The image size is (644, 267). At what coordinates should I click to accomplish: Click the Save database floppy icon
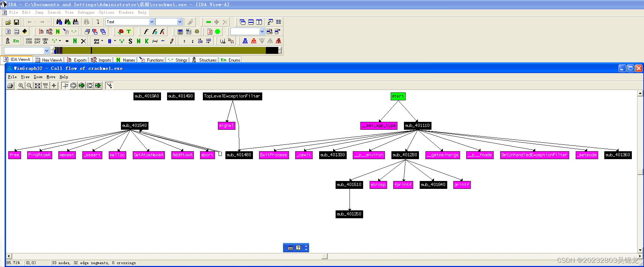coord(16,22)
